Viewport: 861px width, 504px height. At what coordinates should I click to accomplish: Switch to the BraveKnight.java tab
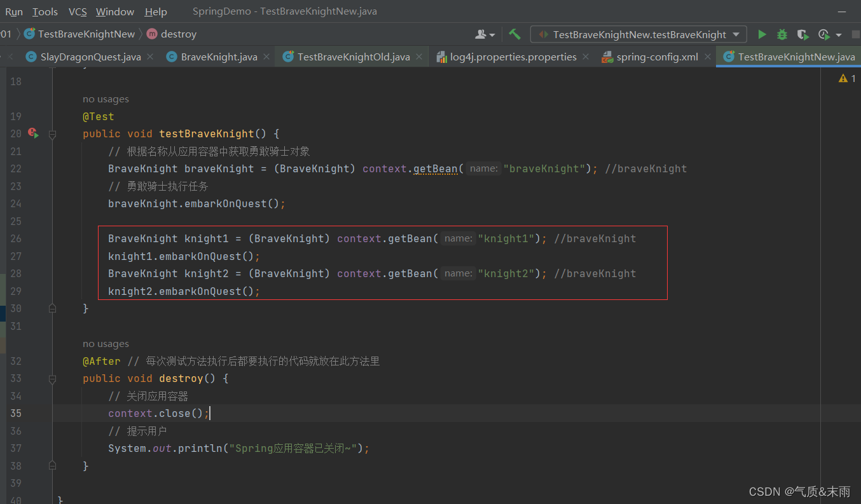[219, 57]
